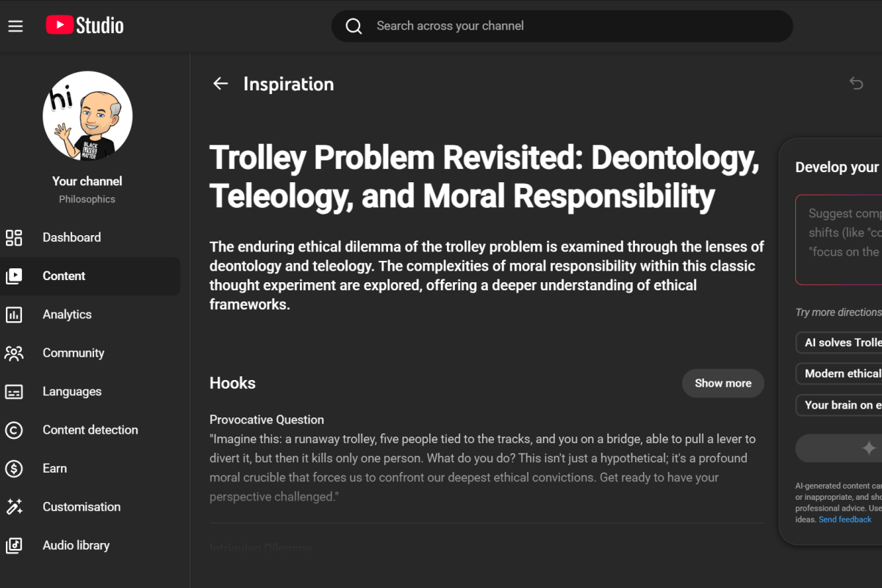882x588 pixels.
Task: Select Content in the sidebar
Action: (x=64, y=276)
